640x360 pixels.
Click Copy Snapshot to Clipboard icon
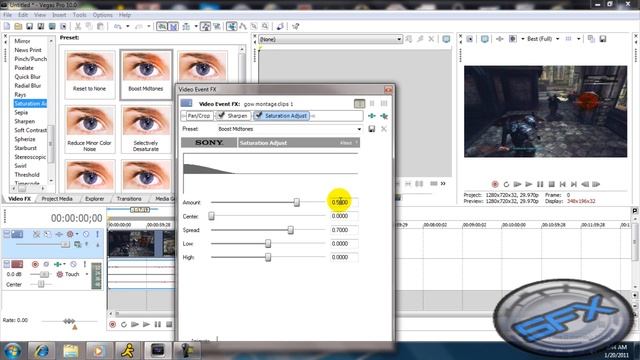click(591, 39)
